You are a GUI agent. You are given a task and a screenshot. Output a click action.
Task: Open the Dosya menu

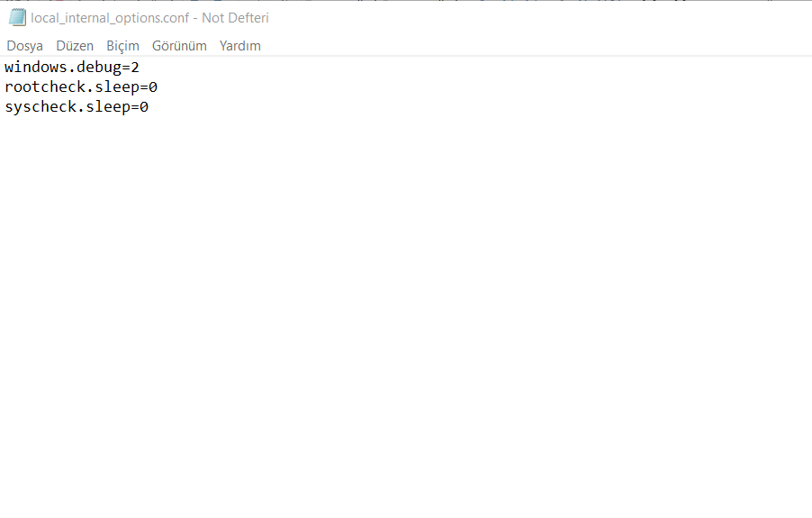pyautogui.click(x=24, y=45)
